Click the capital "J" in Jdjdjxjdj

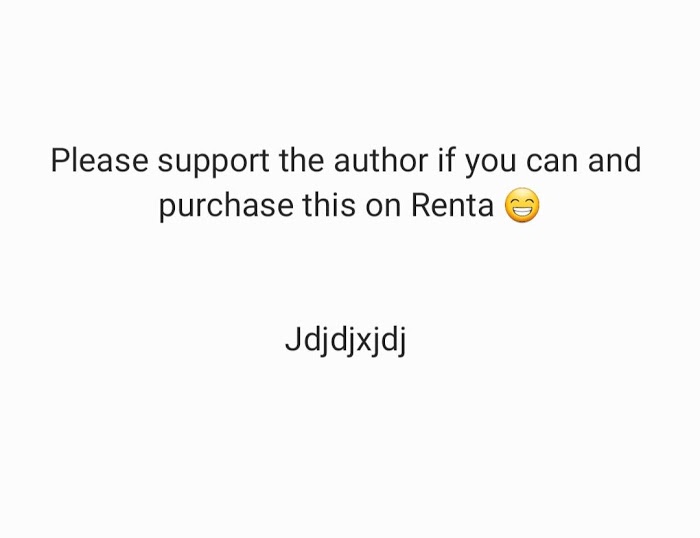point(293,339)
